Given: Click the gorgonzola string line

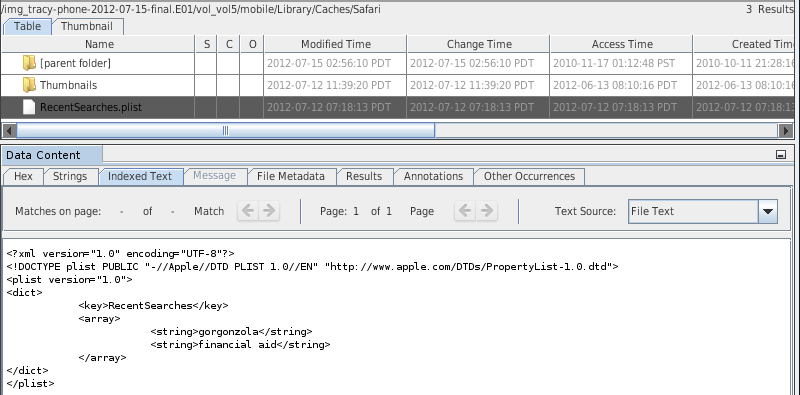Looking at the screenshot, I should [x=231, y=332].
